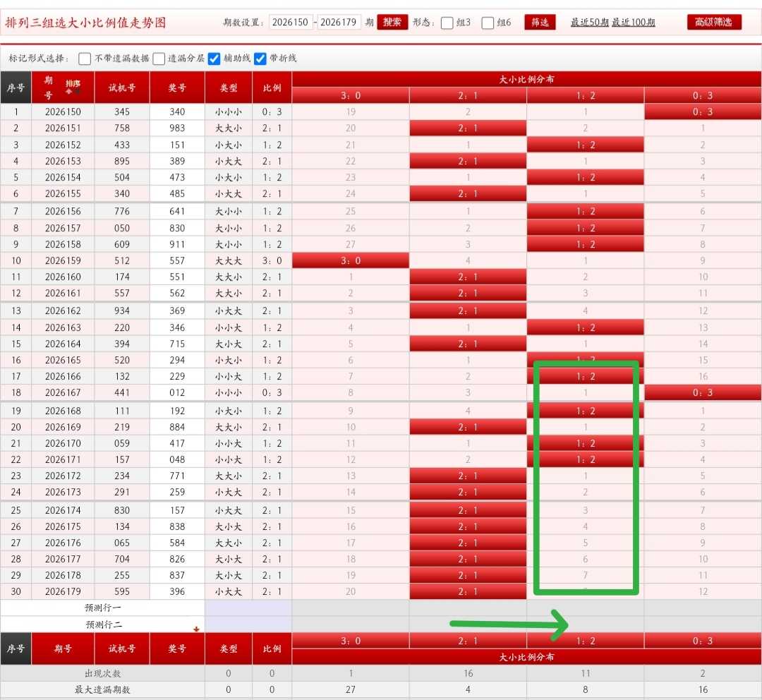
Task: Click the highlighted 3:0 cell in row 10
Action: tap(351, 260)
